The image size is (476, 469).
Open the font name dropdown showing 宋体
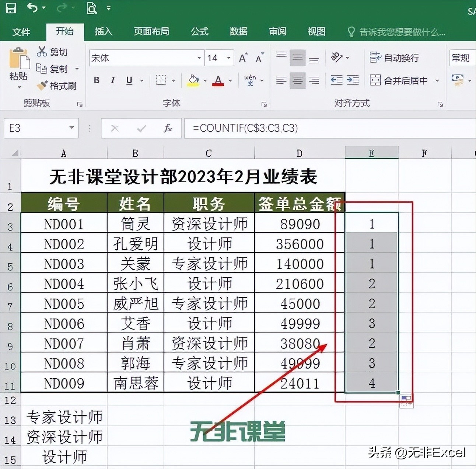click(x=199, y=58)
